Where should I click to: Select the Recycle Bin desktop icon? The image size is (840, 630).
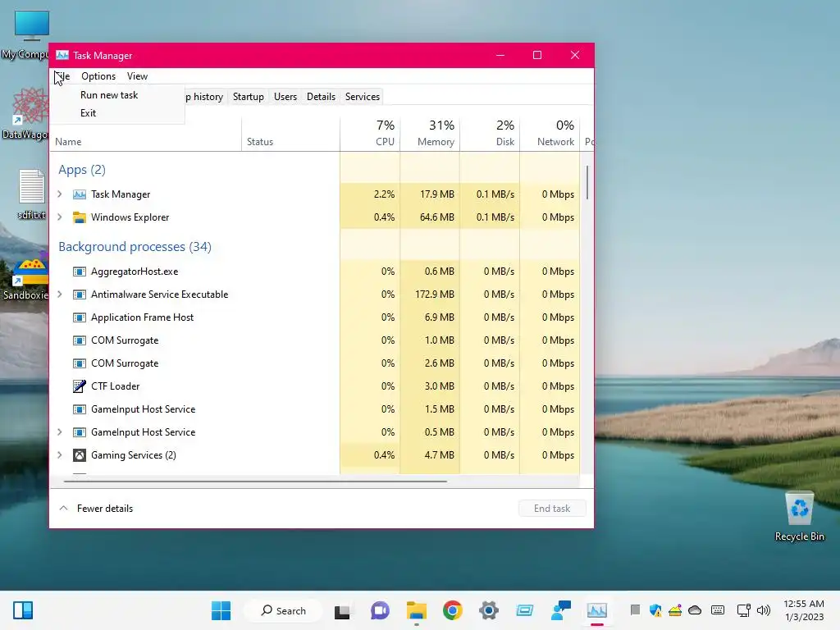799,517
